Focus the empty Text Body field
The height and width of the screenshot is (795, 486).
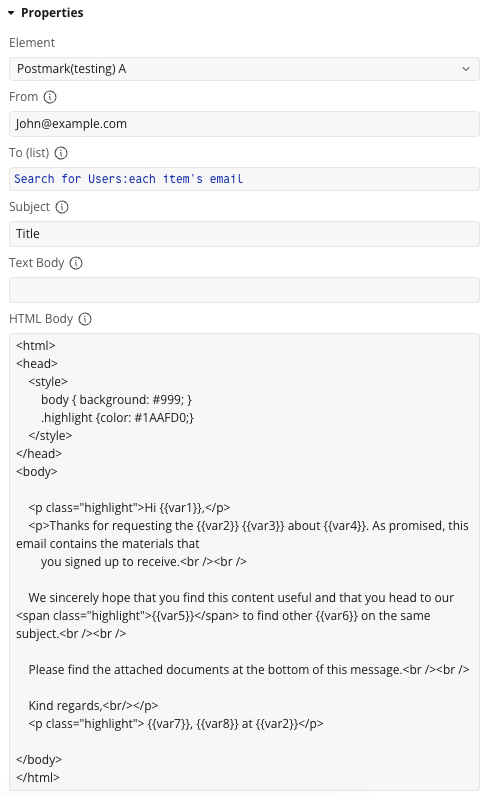point(244,290)
